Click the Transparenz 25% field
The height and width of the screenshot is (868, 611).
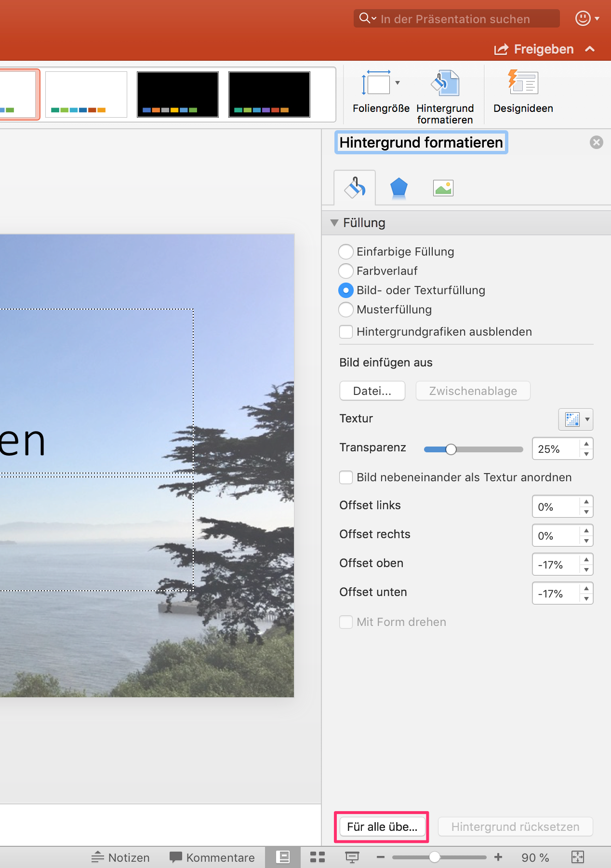coord(556,449)
